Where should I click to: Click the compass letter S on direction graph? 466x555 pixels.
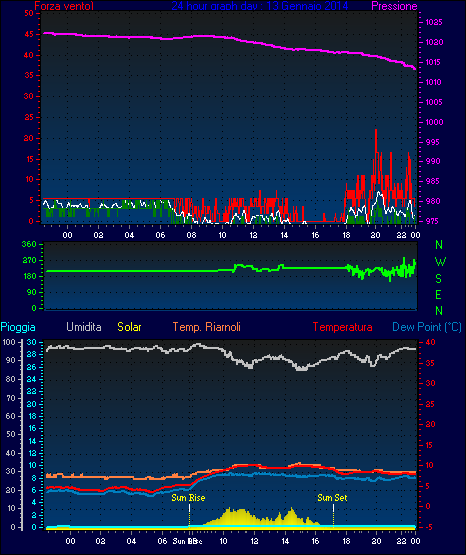[x=438, y=279]
